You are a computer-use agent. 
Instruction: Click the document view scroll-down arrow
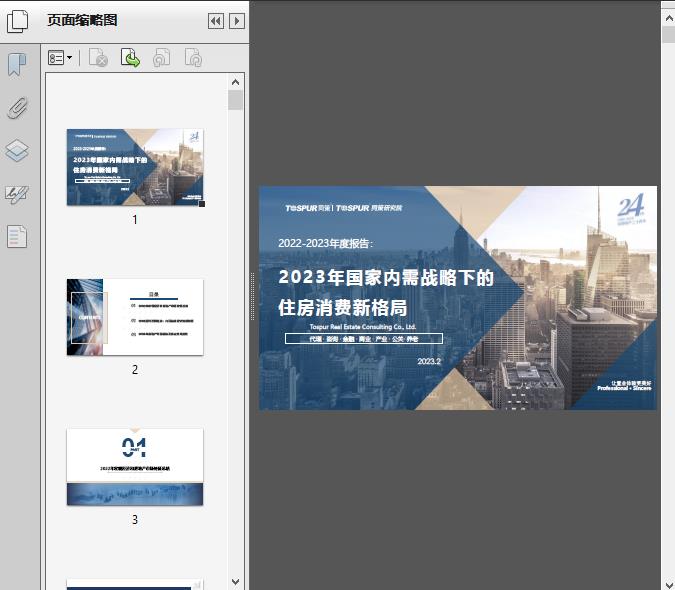[x=669, y=584]
